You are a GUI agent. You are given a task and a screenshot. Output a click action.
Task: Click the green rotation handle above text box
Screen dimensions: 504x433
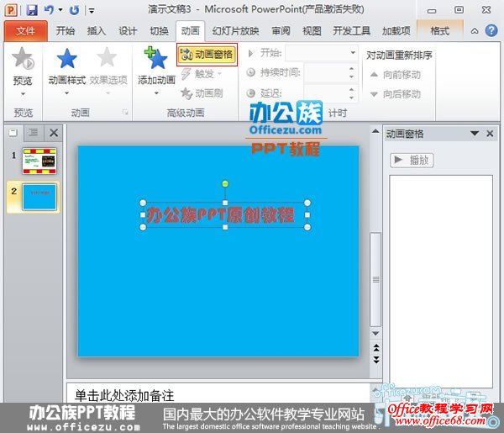pos(225,182)
